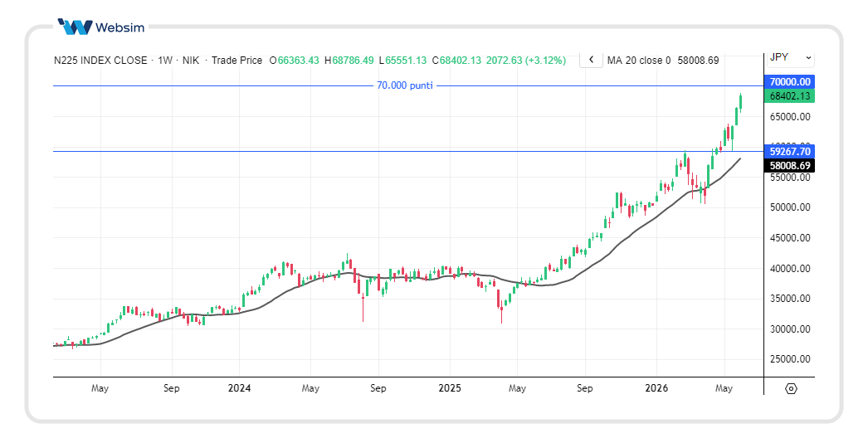Click the open value O66363.43
Screen dimensions: 868x448
(x=294, y=61)
